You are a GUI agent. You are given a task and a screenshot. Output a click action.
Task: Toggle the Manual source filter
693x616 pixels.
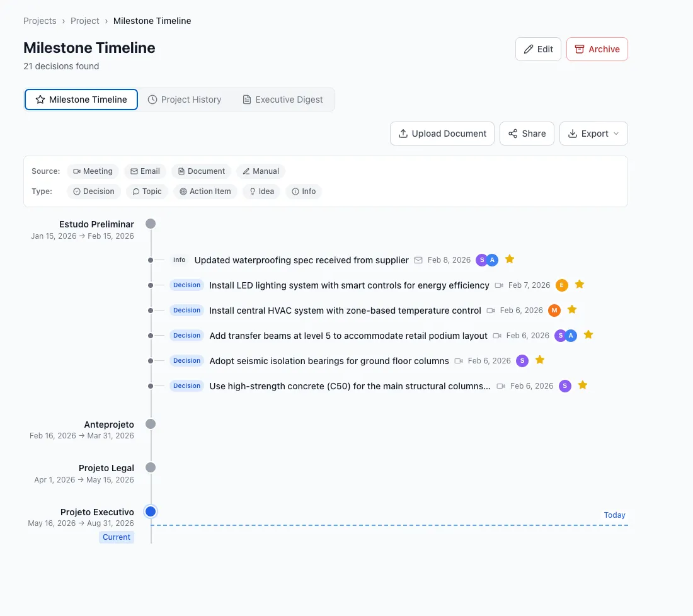point(261,171)
